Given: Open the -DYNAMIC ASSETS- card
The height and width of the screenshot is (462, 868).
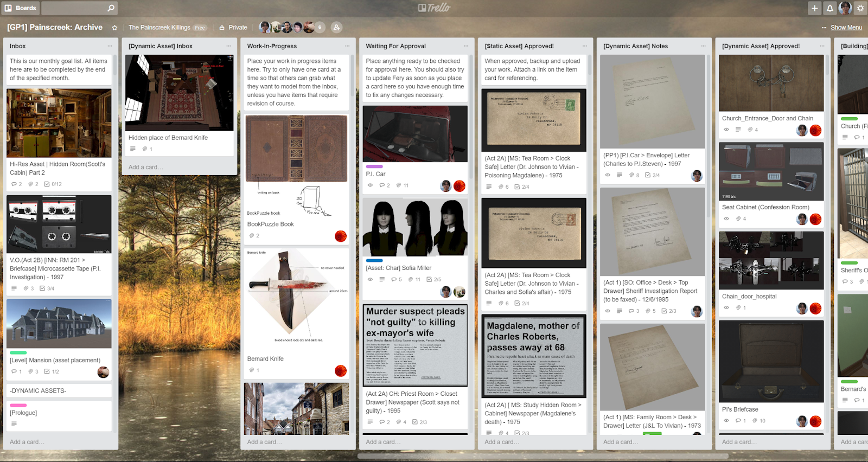Looking at the screenshot, I should (x=59, y=390).
